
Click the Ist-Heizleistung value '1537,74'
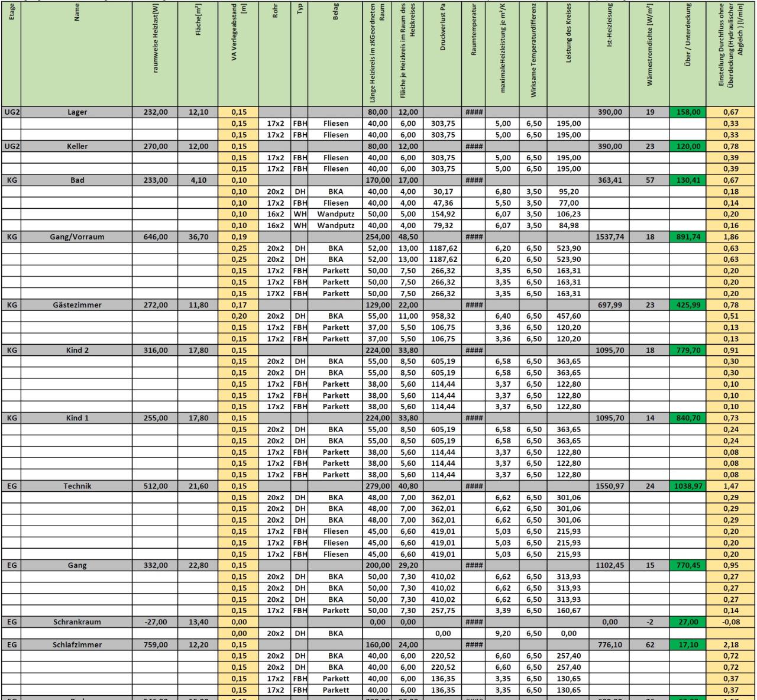pos(610,237)
